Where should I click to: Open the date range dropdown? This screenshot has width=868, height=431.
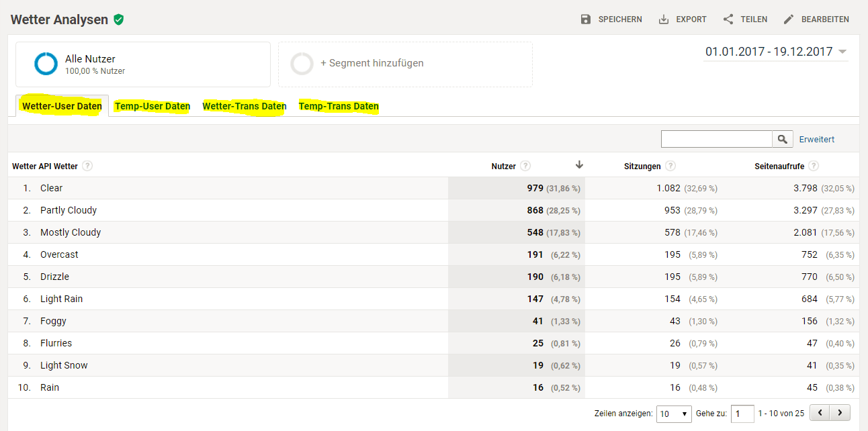842,52
